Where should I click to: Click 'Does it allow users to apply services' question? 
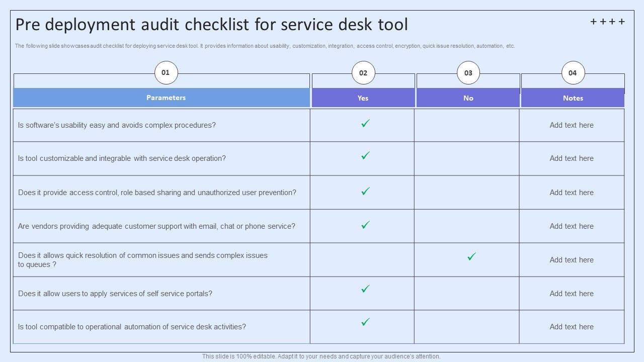pos(115,294)
